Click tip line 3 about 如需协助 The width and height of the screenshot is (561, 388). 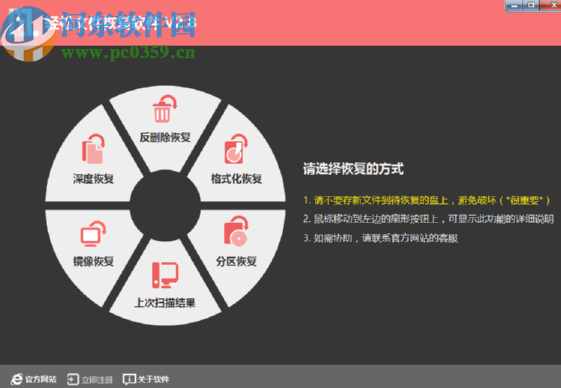tap(381, 238)
